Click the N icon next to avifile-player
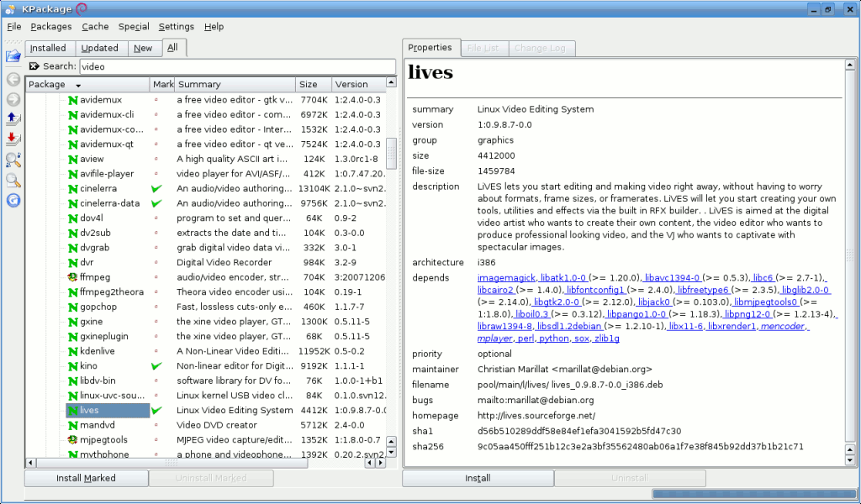The image size is (861, 504). pos(72,174)
